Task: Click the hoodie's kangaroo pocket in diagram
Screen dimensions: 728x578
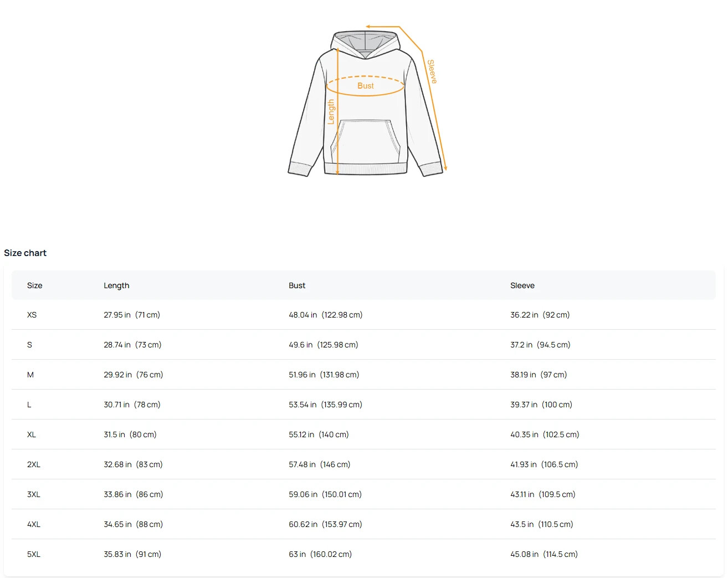Action: point(366,141)
